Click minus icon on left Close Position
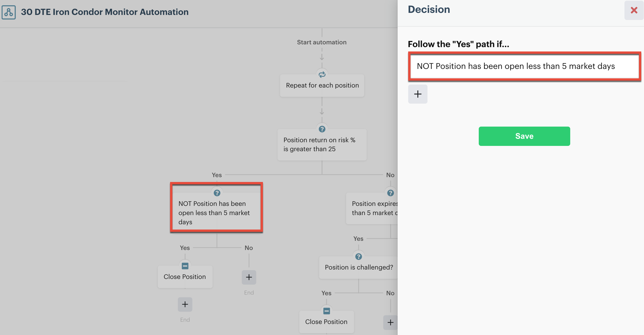Screen dimensions: 644x335 pos(185,266)
